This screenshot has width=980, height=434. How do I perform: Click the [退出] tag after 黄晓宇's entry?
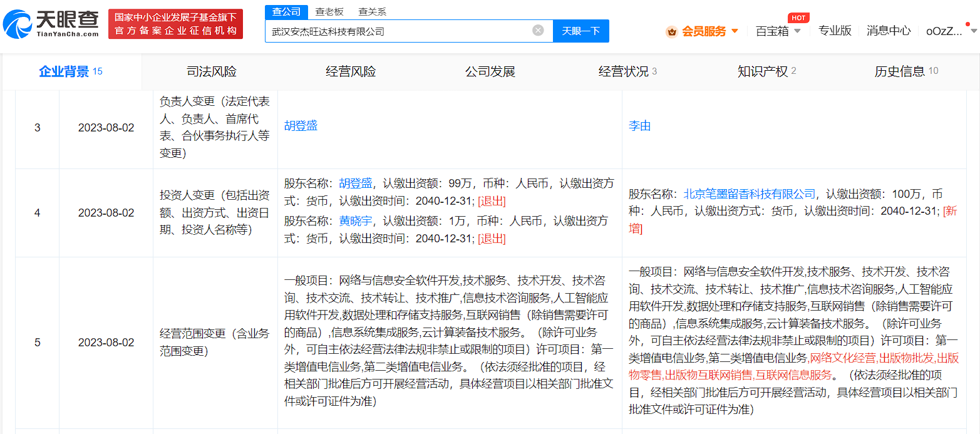tap(492, 239)
